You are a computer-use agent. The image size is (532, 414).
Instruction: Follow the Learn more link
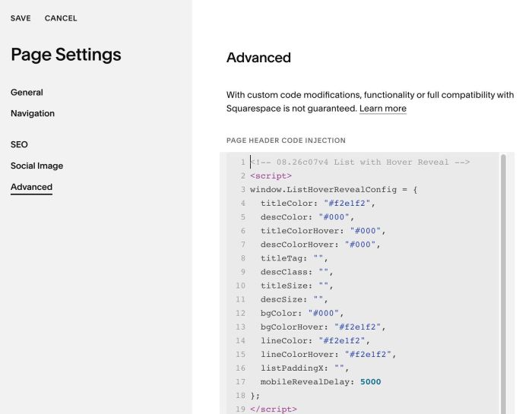(383, 109)
